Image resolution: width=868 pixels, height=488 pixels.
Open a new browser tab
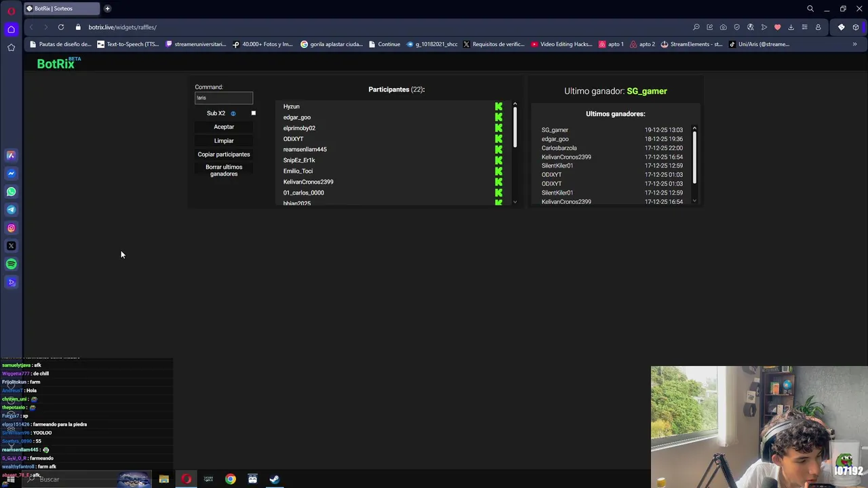(x=107, y=9)
